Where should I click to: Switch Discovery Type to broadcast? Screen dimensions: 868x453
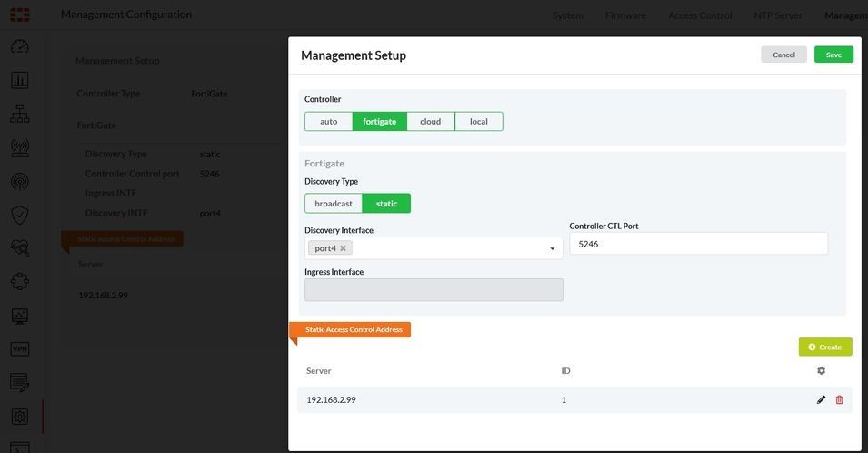(x=334, y=204)
